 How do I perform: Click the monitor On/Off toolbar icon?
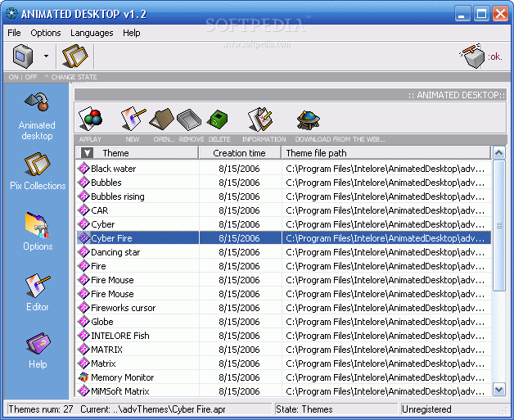(23, 56)
